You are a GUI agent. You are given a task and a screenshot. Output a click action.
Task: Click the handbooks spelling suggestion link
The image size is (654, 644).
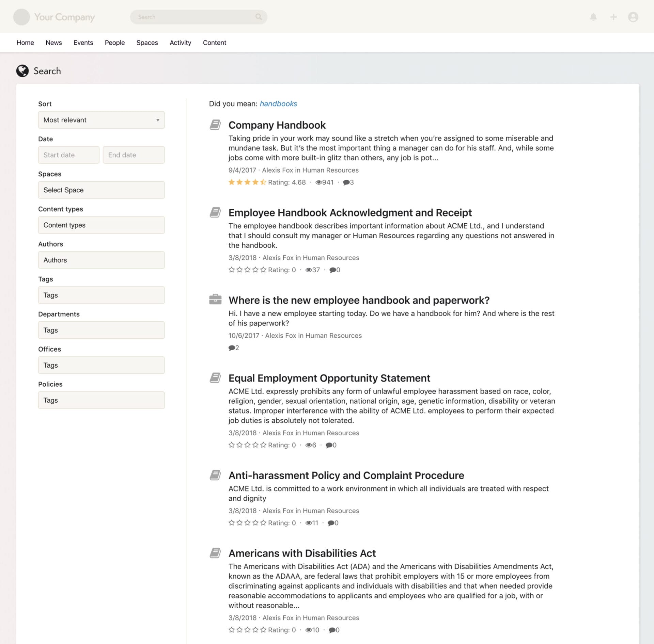tap(278, 103)
